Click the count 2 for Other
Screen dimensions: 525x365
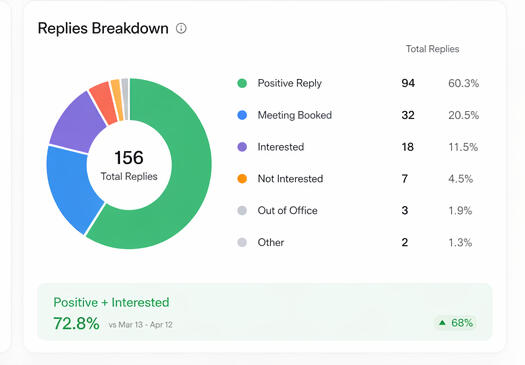405,242
